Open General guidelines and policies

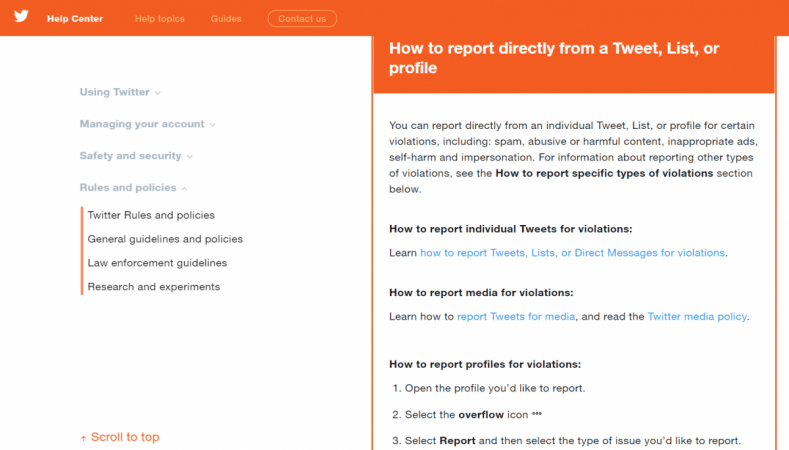[x=165, y=239]
